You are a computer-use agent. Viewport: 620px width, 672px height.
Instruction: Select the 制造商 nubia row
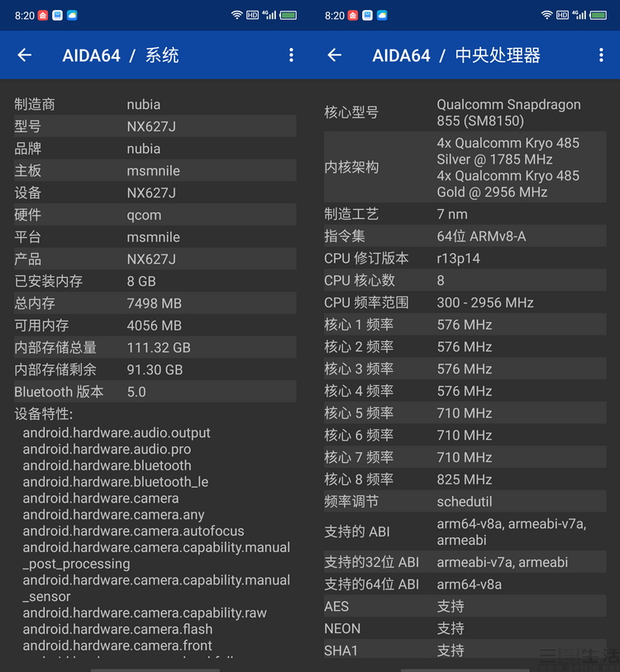click(x=155, y=104)
